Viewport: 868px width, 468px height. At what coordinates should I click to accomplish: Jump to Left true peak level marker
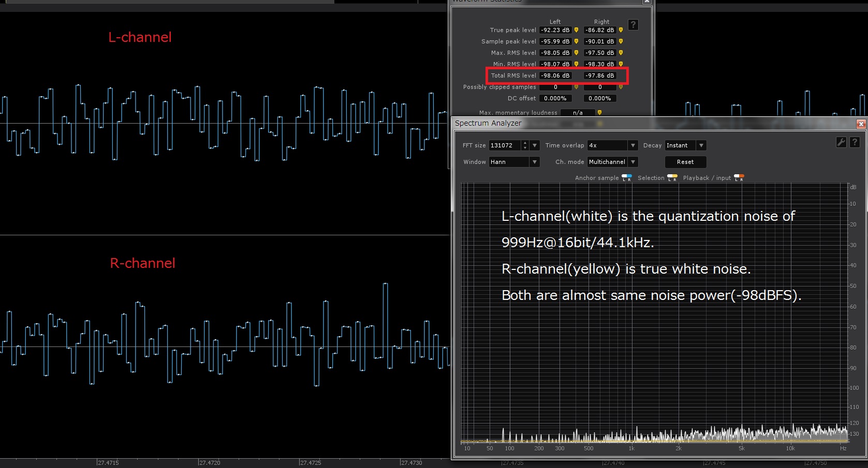[x=576, y=30]
